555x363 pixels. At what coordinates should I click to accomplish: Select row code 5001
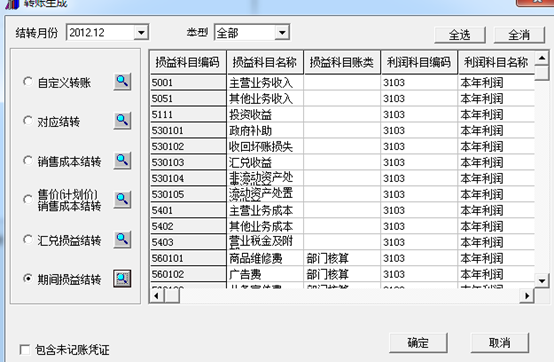pos(188,82)
